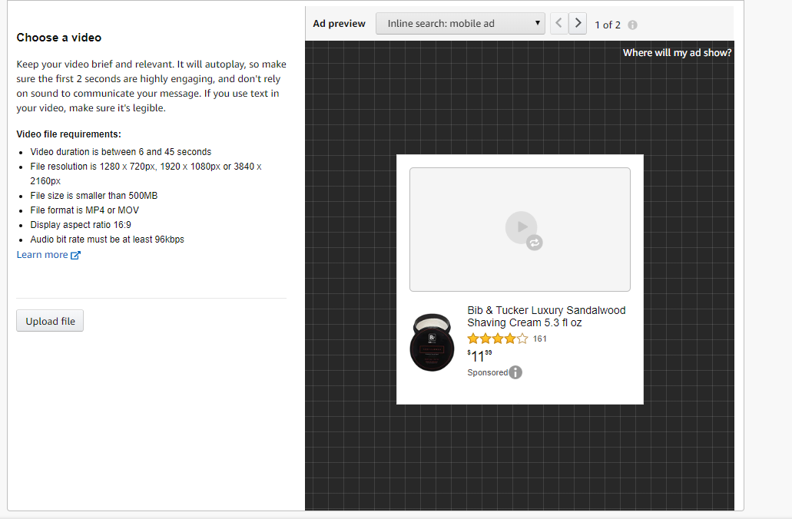Viewport: 792px width, 532px height.
Task: Click the Upload file button
Action: coord(50,321)
